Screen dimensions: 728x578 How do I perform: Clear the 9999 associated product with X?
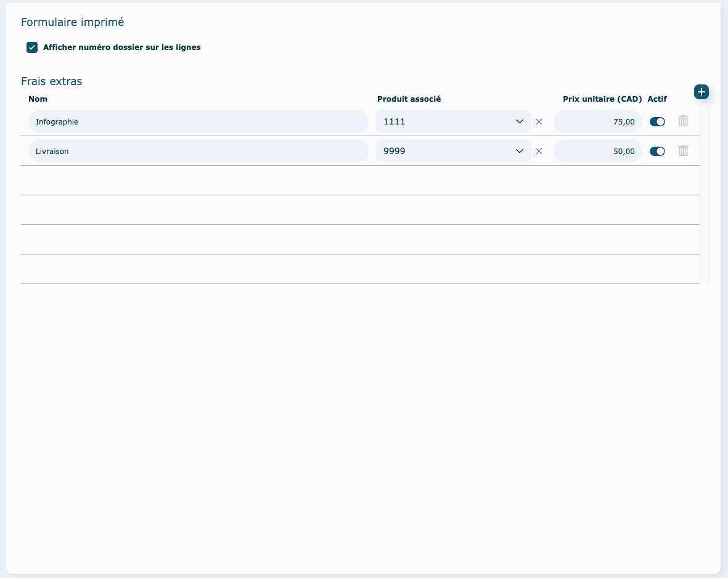pyautogui.click(x=539, y=152)
